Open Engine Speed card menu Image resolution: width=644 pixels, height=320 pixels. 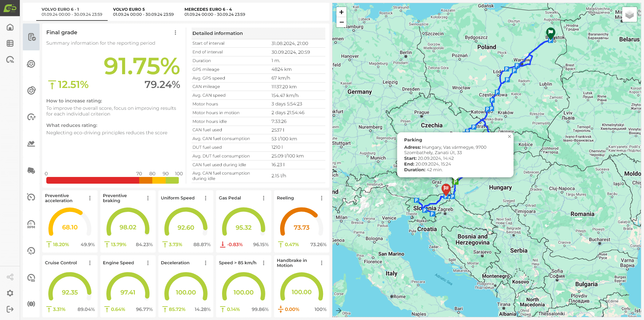(x=148, y=263)
